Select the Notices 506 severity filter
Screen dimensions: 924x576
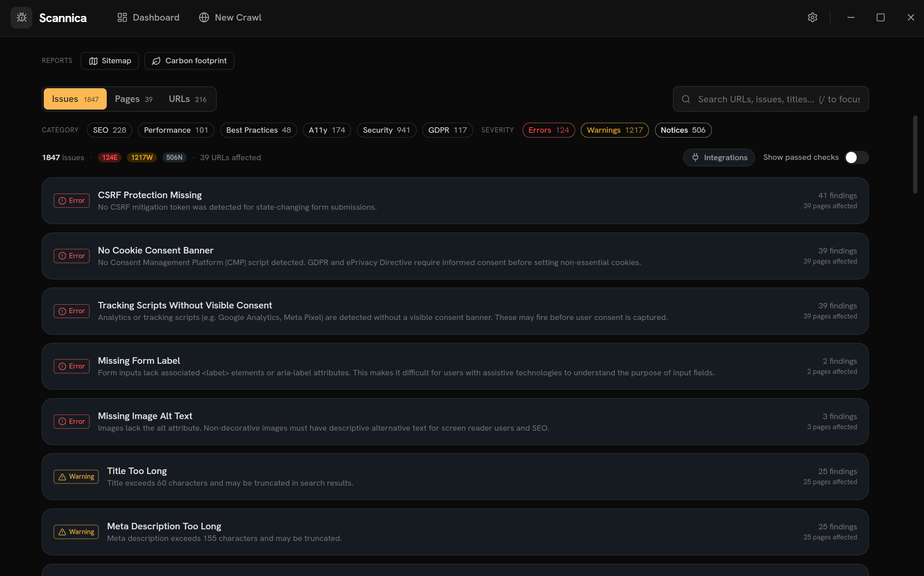click(x=683, y=130)
